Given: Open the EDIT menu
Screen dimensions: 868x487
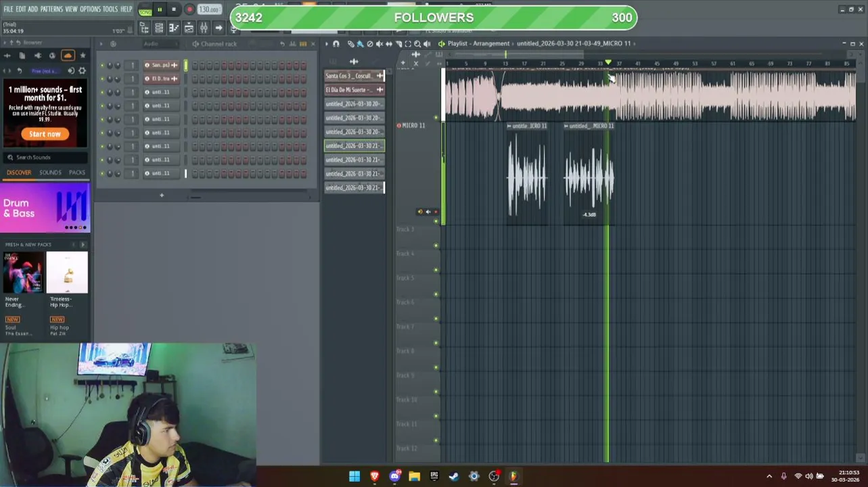Looking at the screenshot, I should point(20,9).
